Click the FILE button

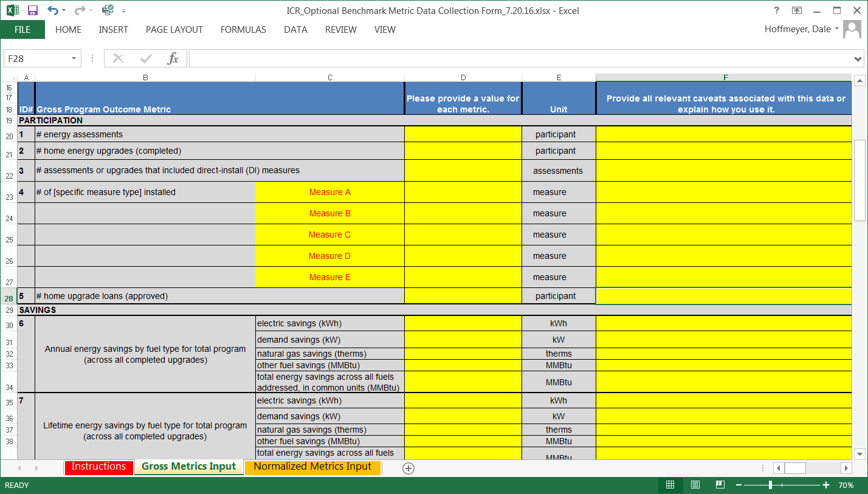coord(22,30)
